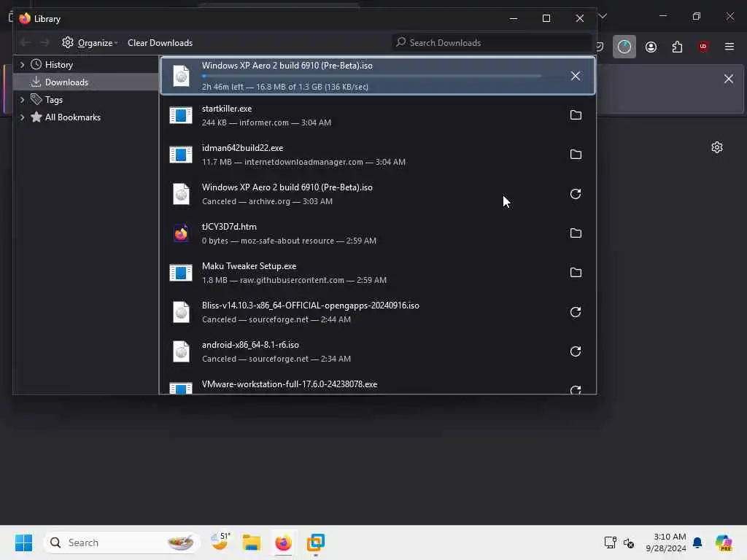Select Tags in the Library sidebar
This screenshot has width=747, height=560.
pyautogui.click(x=54, y=100)
